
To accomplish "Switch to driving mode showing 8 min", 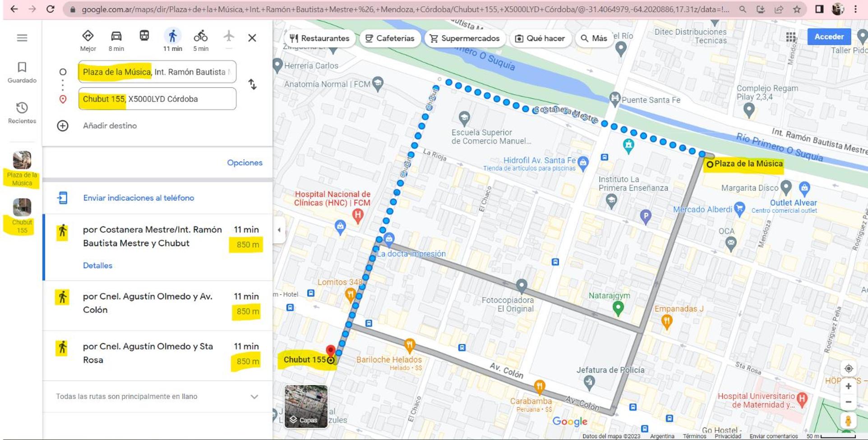I will point(116,40).
